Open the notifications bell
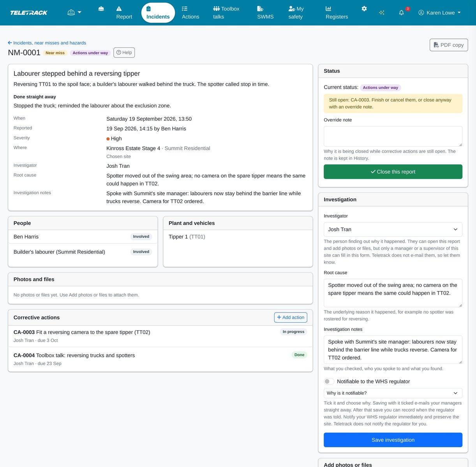 (x=402, y=13)
